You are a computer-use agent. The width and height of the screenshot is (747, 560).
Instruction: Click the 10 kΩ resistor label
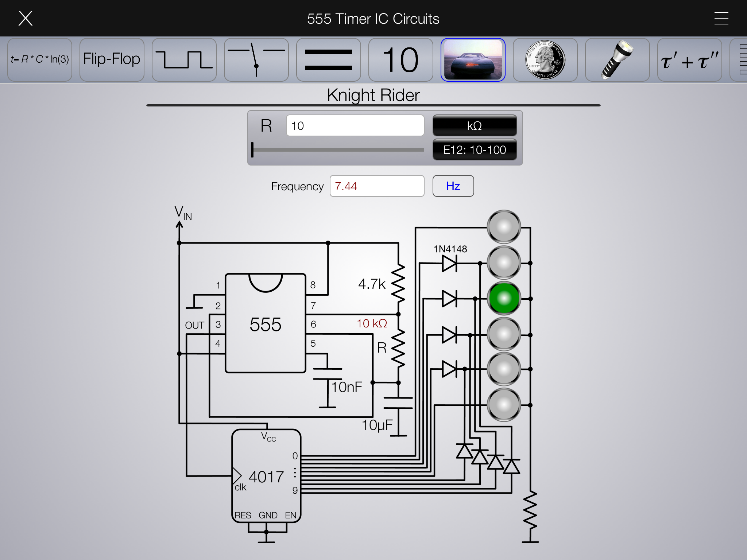(372, 323)
